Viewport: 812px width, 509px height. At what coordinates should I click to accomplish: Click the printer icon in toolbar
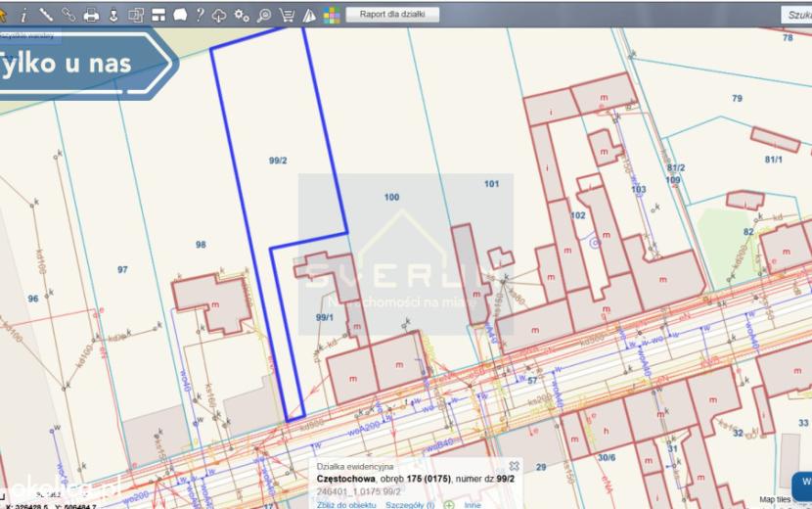point(91,15)
